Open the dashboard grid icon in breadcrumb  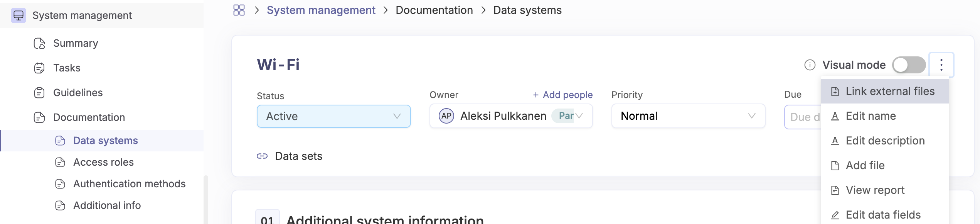point(239,10)
